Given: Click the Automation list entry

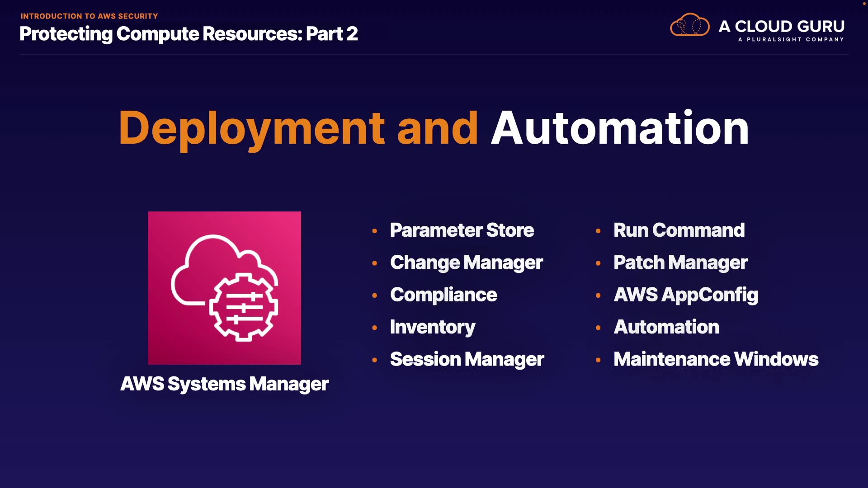Looking at the screenshot, I should (666, 327).
